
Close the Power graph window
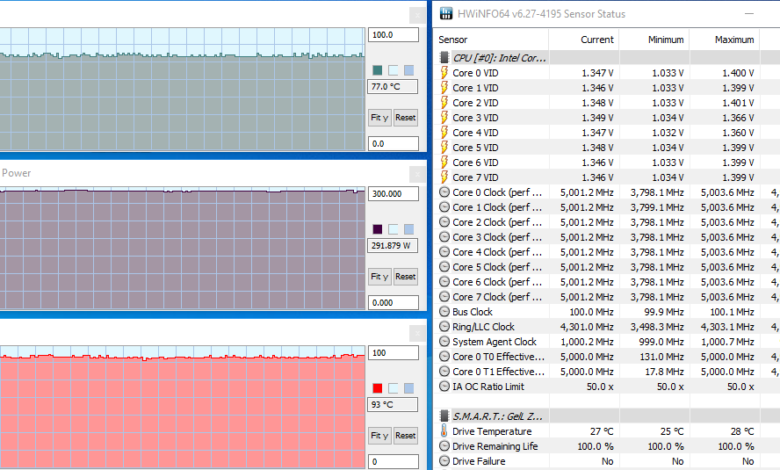point(417,174)
